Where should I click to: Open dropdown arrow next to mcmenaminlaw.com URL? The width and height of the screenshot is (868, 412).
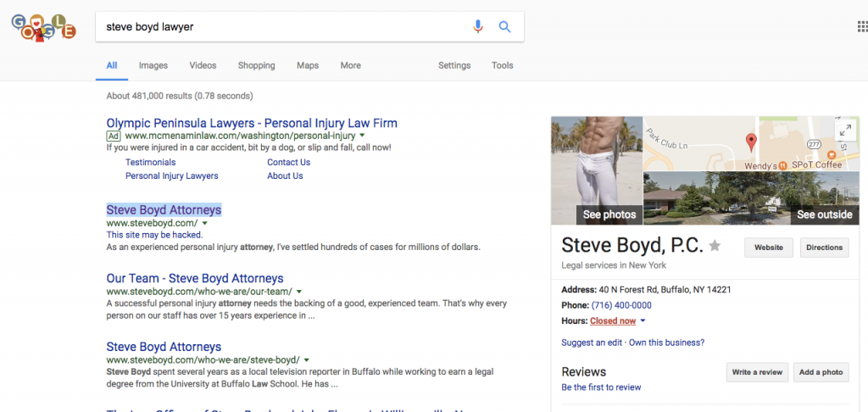pyautogui.click(x=362, y=135)
